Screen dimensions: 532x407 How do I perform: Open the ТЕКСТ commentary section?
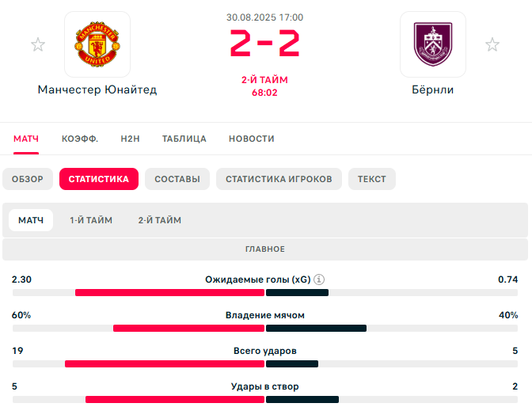click(372, 179)
